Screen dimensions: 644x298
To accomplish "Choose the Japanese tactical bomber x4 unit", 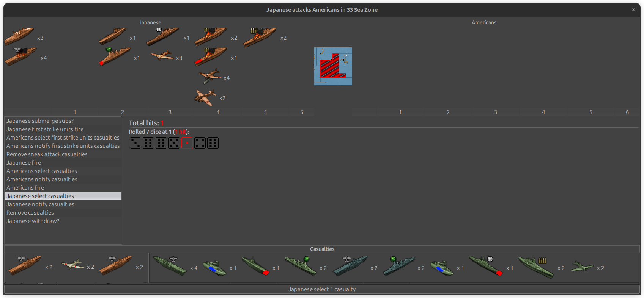I will (x=210, y=76).
